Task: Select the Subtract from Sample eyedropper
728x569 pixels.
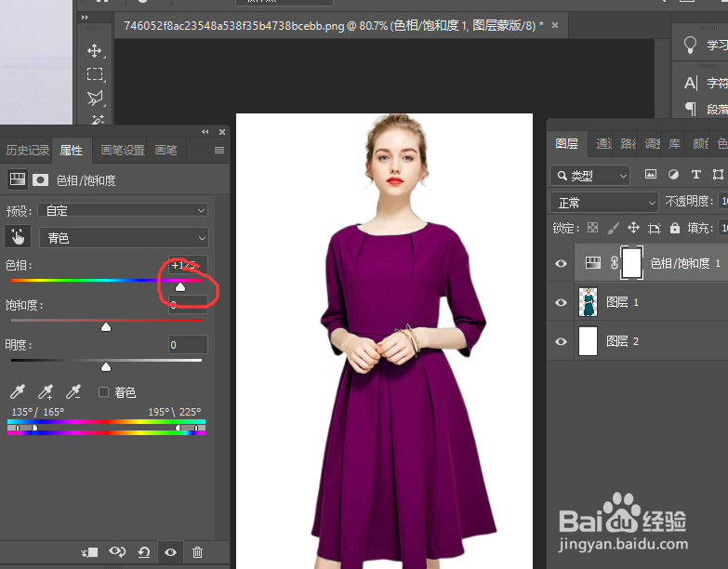Action: [x=73, y=391]
